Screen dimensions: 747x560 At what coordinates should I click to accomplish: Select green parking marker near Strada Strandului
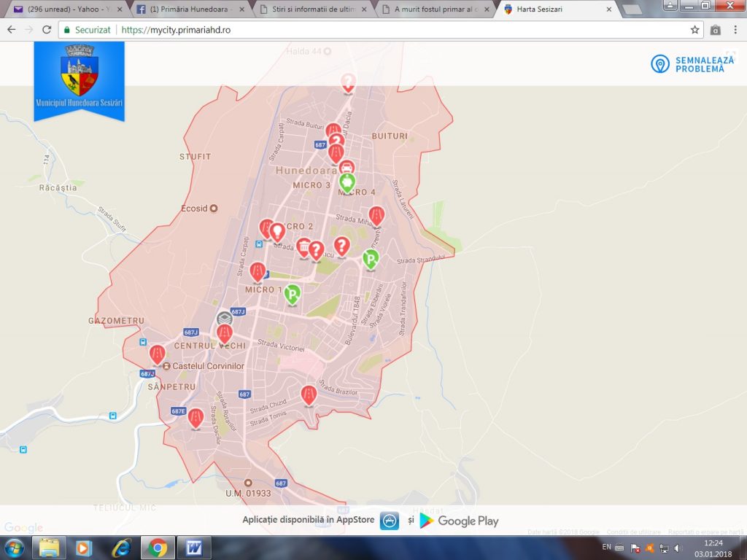tap(371, 258)
